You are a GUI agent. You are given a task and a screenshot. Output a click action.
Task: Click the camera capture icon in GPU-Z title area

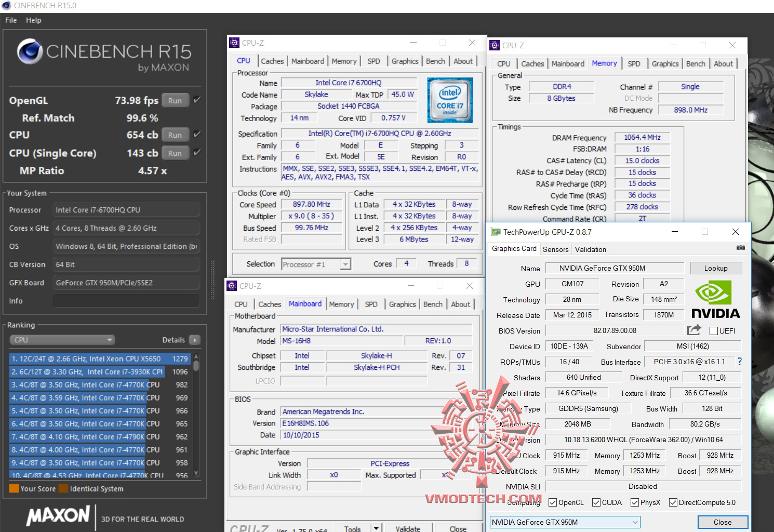click(741, 249)
